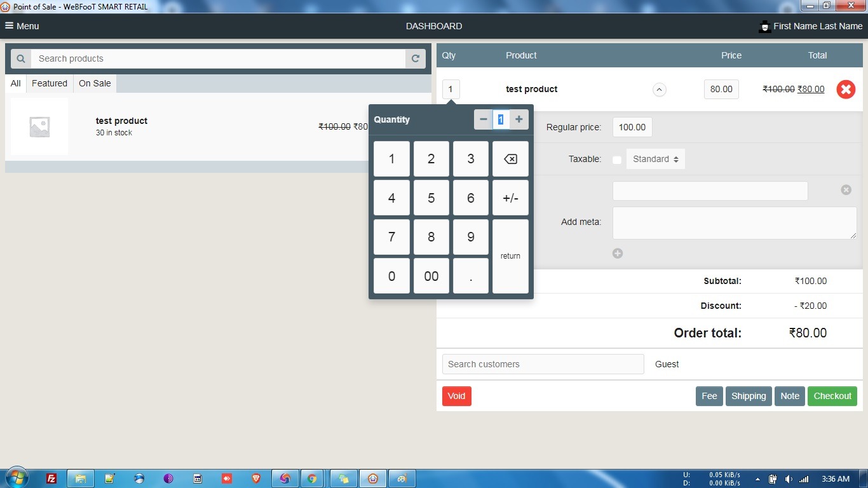Increase quantity with the plus stepper

519,119
